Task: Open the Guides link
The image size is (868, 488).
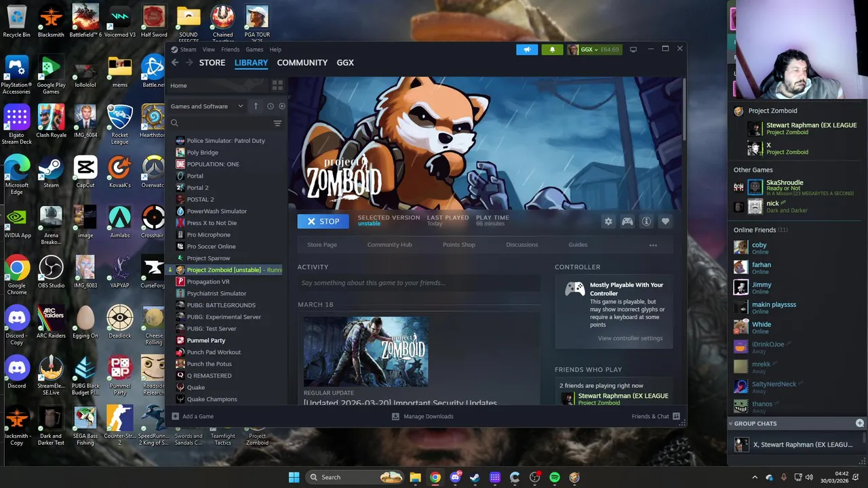Action: point(578,245)
